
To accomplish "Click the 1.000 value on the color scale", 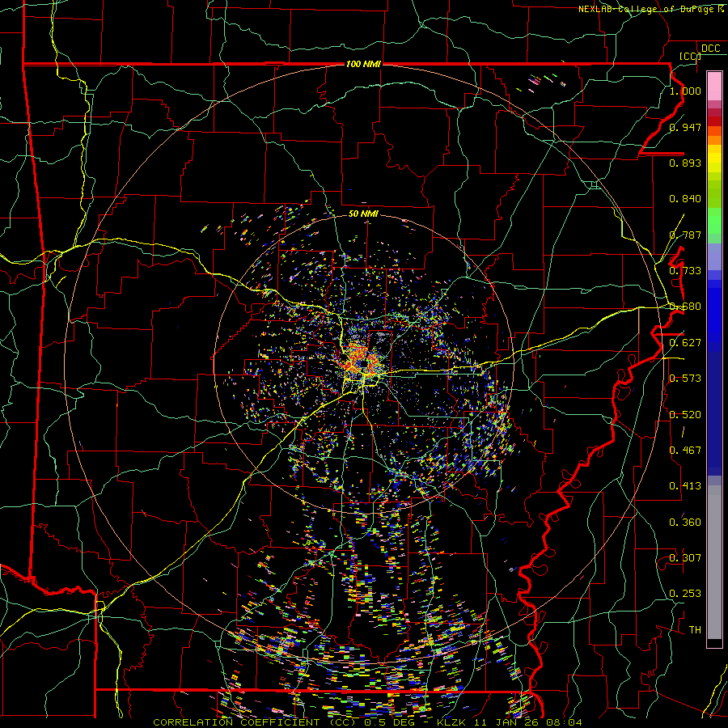I will (685, 91).
